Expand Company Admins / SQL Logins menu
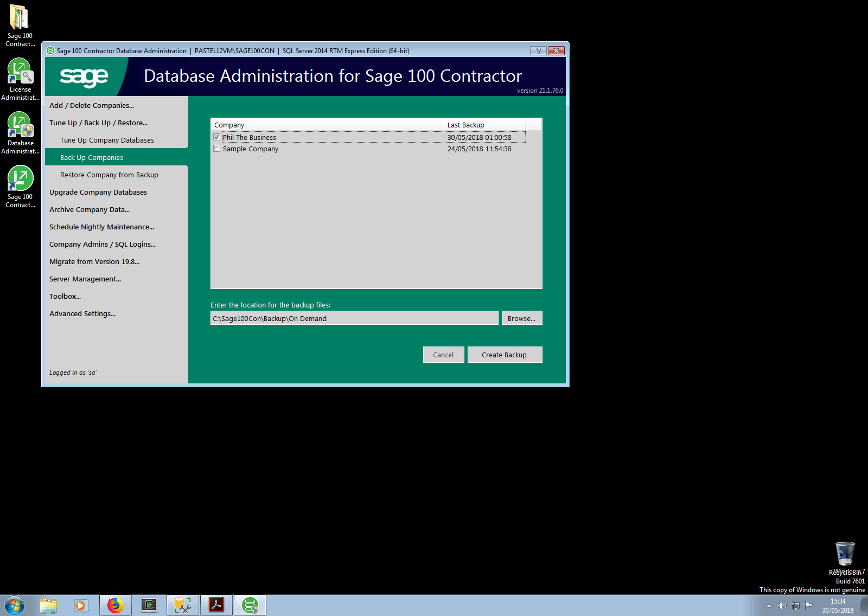This screenshot has height=616, width=868. point(103,244)
